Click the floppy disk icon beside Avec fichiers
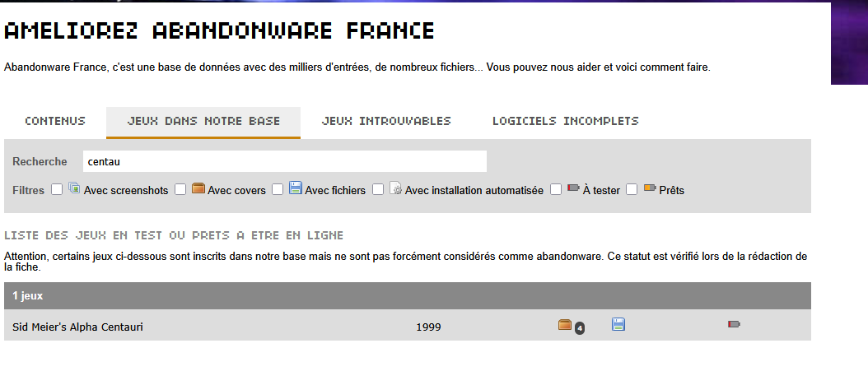 tap(296, 188)
